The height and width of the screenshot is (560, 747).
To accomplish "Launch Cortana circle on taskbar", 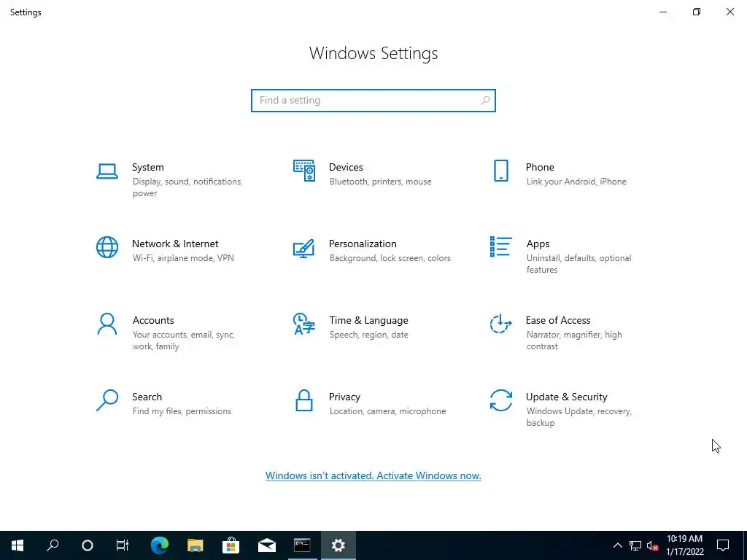I will point(88,545).
